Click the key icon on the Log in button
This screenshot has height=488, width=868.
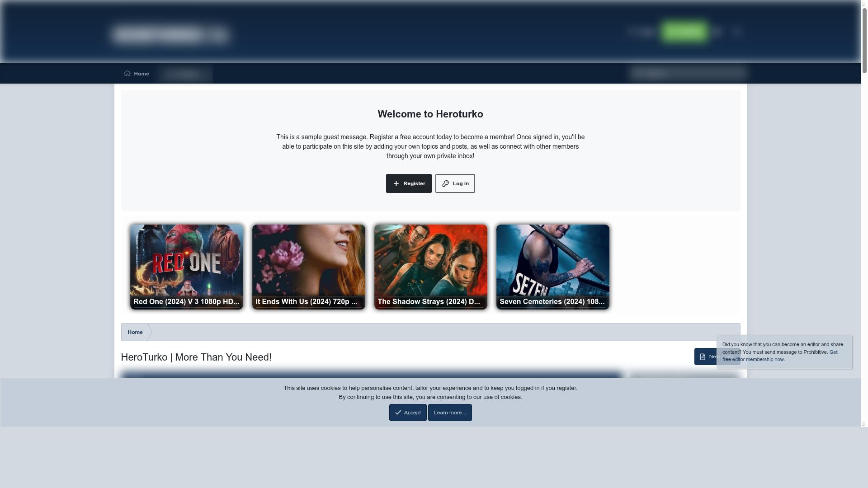pos(445,183)
